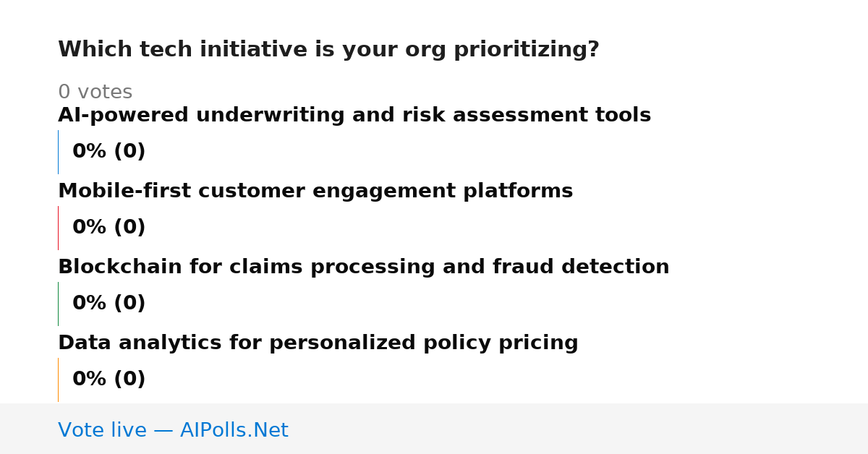Click empty gray footer area right of link
This screenshot has width=868, height=454.
point(579,429)
